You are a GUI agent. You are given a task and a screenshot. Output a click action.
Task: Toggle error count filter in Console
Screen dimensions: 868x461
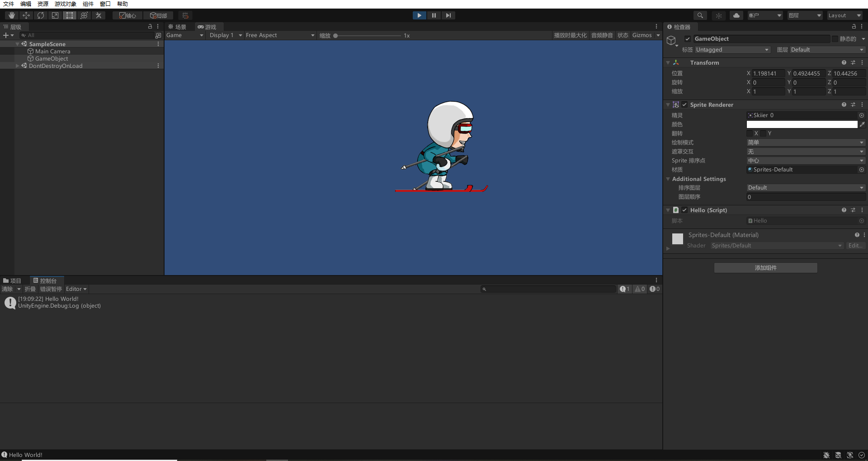655,289
